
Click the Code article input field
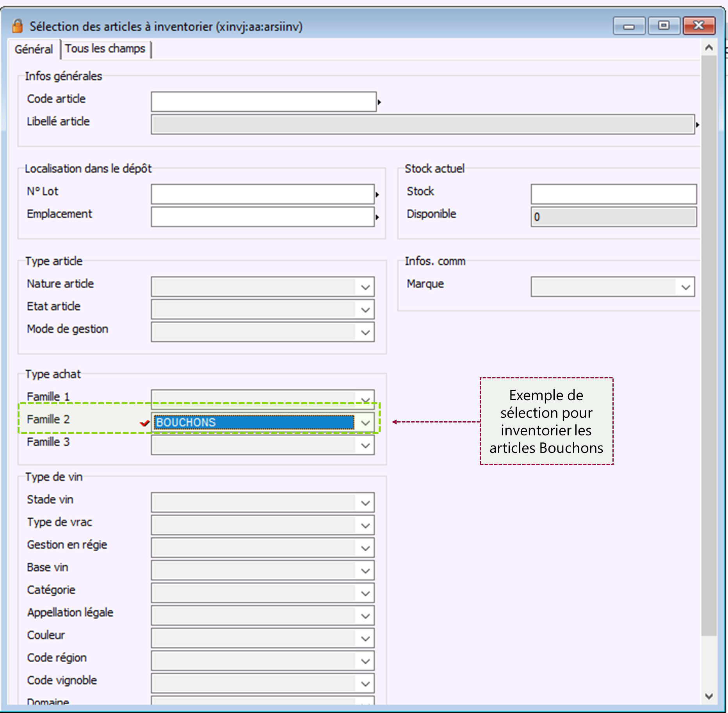pyautogui.click(x=263, y=102)
